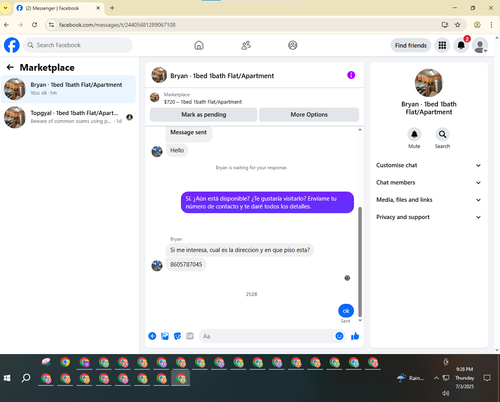Open conversation info purple icon
The image size is (500, 402).
pyautogui.click(x=351, y=75)
